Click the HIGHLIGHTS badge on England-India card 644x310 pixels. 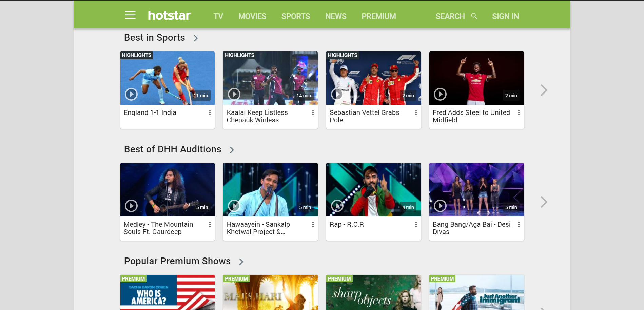[137, 55]
